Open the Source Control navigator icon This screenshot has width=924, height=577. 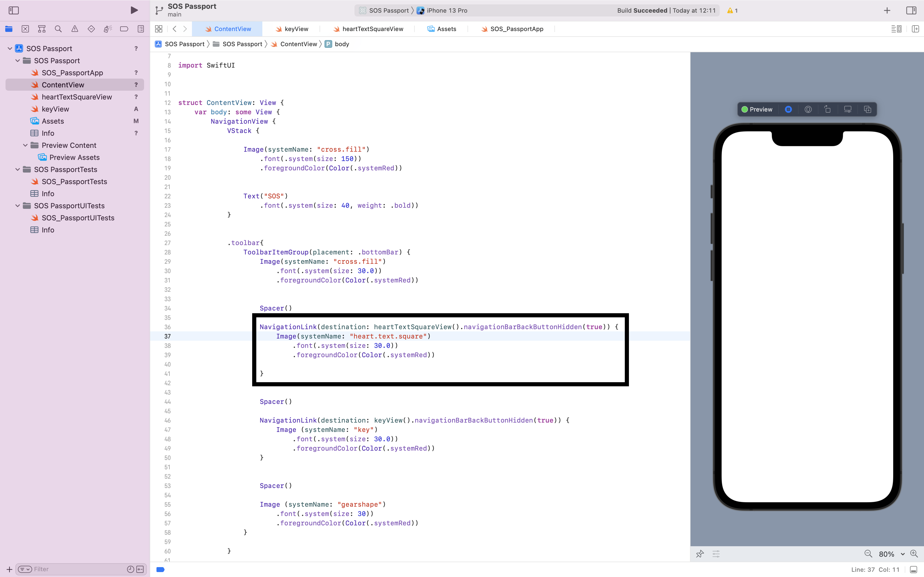tap(25, 29)
